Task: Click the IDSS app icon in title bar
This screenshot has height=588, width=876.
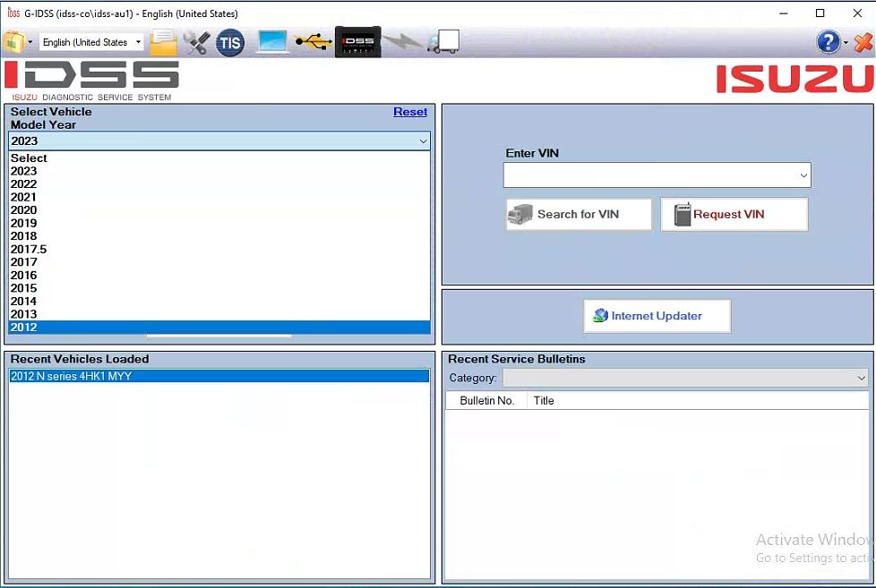Action: pyautogui.click(x=13, y=13)
